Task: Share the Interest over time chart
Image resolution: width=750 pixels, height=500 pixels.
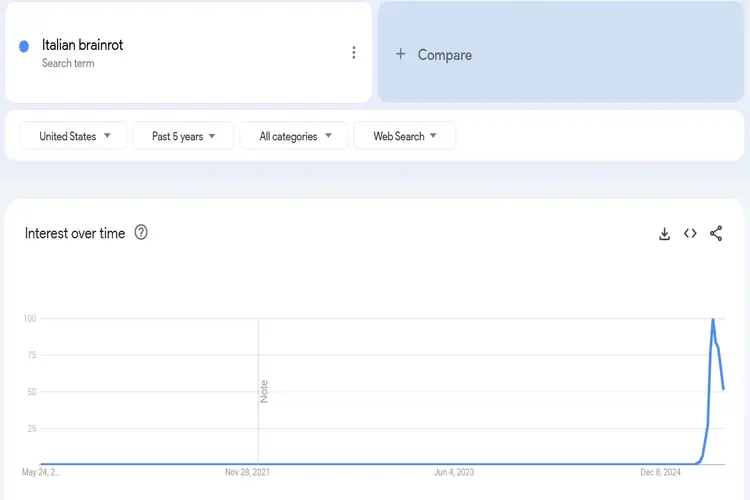Action: (716, 234)
